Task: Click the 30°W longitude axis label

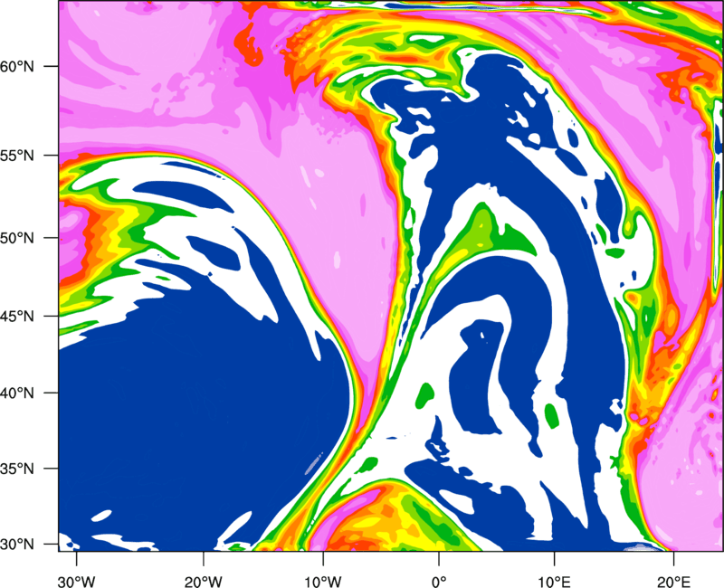Action: [x=77, y=582]
